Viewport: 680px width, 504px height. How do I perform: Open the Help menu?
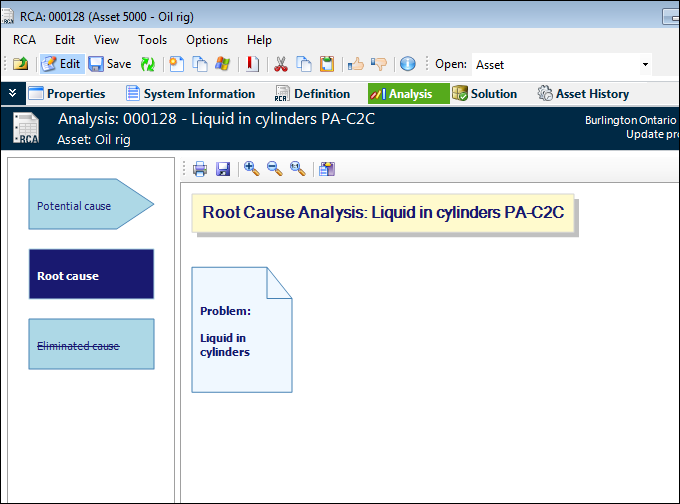[x=259, y=40]
